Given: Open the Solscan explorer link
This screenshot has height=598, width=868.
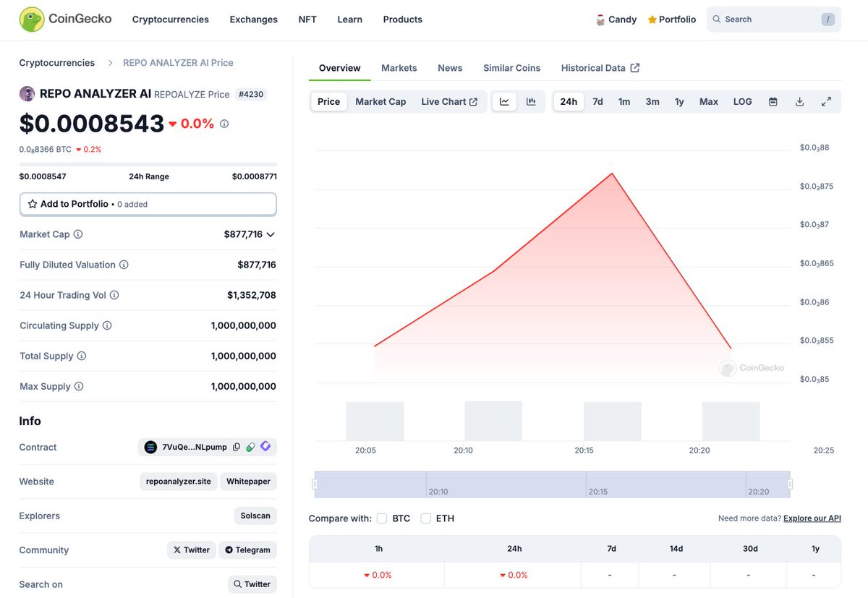Looking at the screenshot, I should coord(255,516).
